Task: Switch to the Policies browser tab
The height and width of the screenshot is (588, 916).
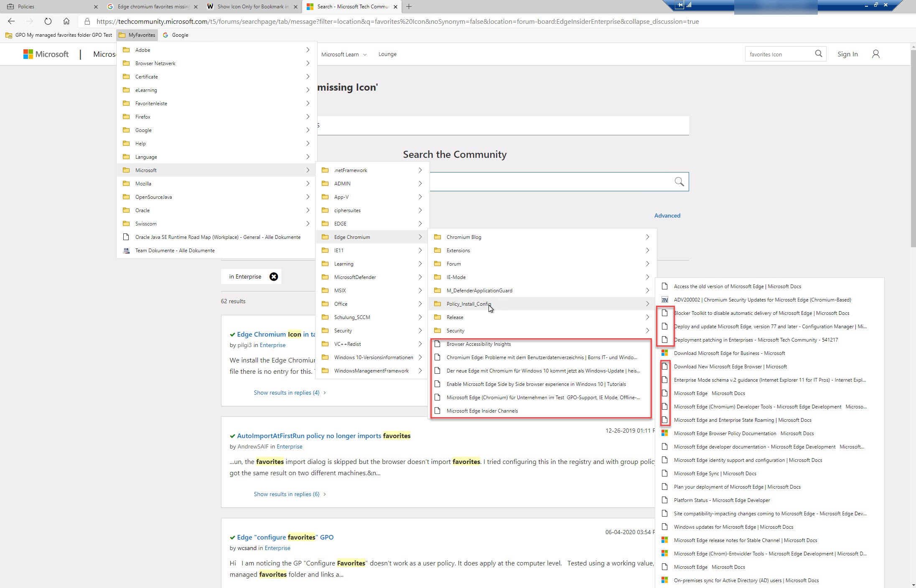Action: click(x=25, y=6)
